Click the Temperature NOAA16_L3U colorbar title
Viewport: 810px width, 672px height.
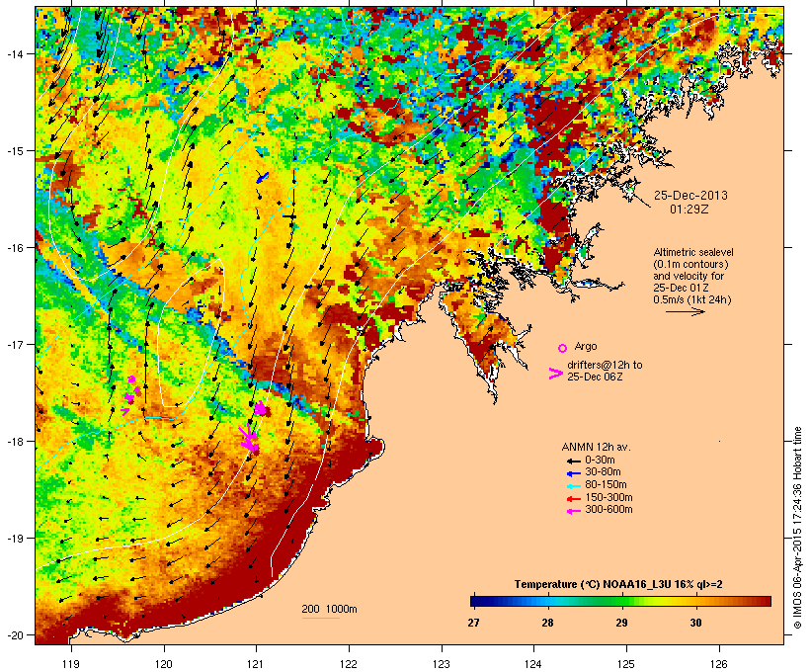618,585
